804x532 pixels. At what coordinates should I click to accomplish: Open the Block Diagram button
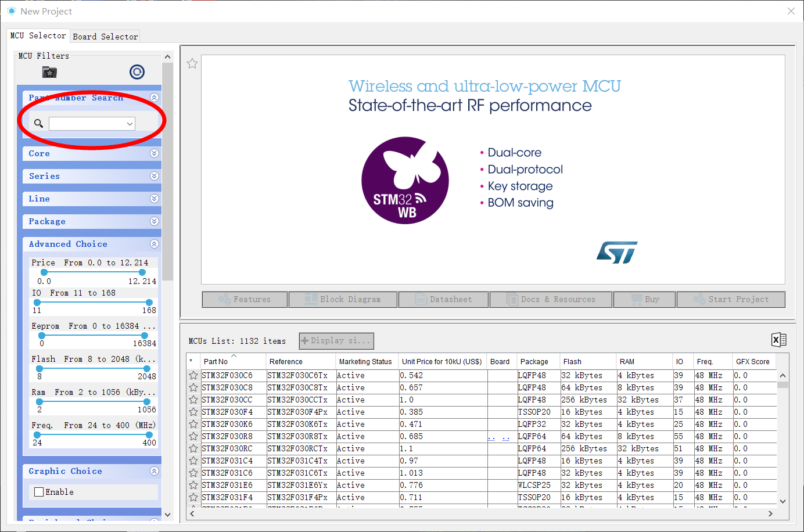pos(343,300)
